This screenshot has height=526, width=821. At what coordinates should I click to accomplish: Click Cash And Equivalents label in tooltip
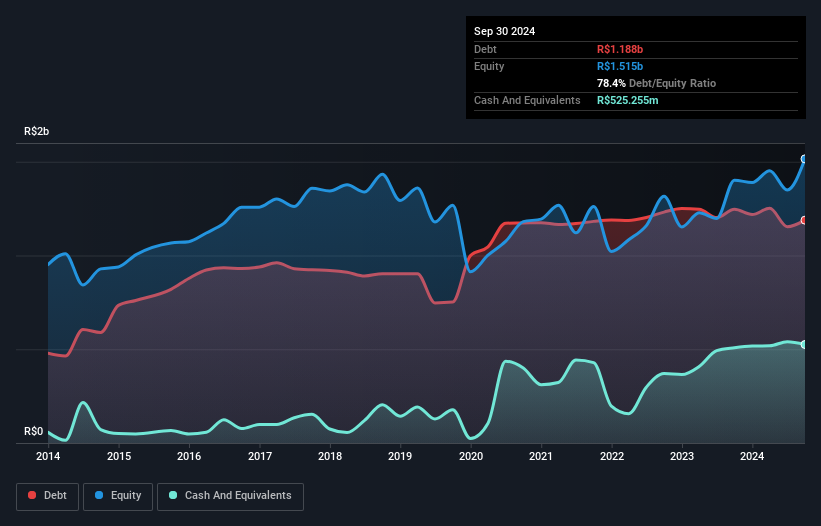pos(527,100)
